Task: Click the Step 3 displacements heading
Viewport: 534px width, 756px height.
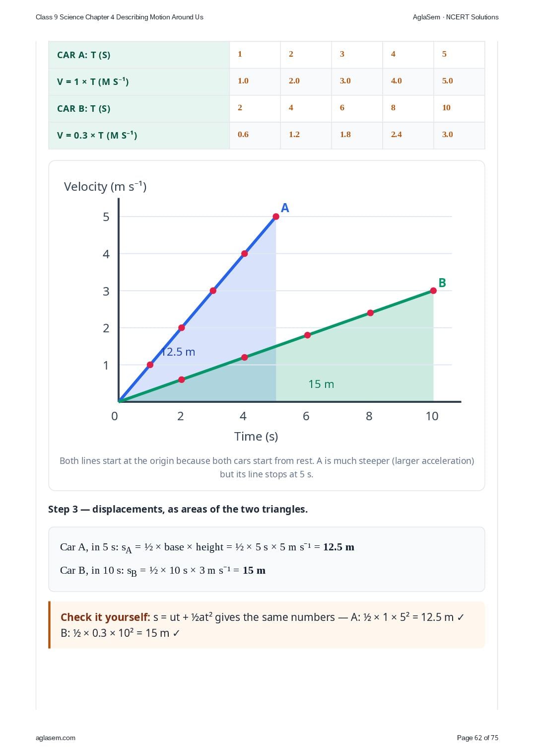Action: point(178,509)
